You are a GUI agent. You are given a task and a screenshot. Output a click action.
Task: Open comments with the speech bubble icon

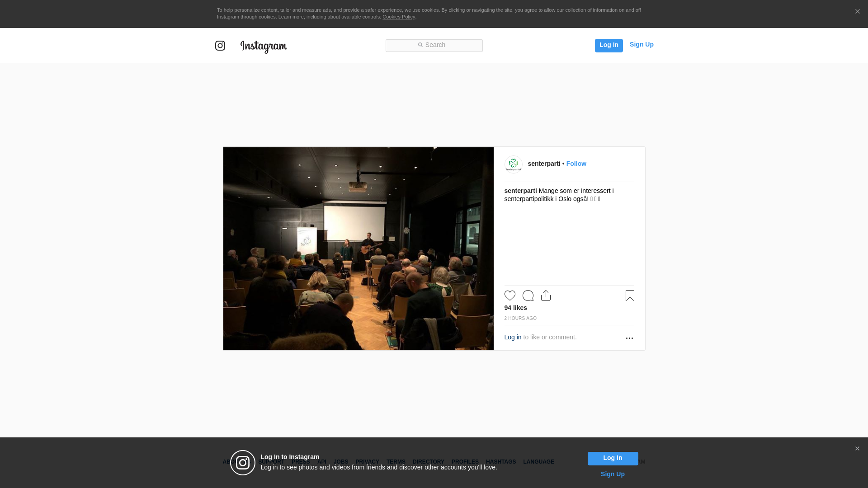tap(528, 296)
